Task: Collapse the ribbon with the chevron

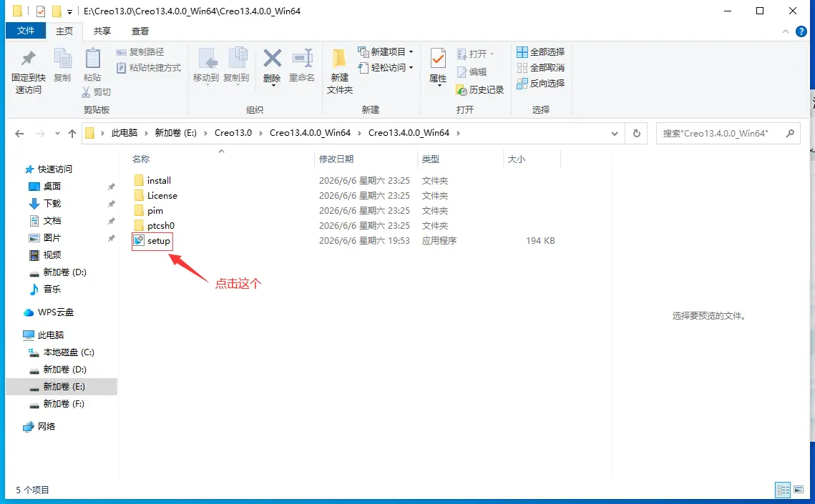Action: [x=785, y=31]
